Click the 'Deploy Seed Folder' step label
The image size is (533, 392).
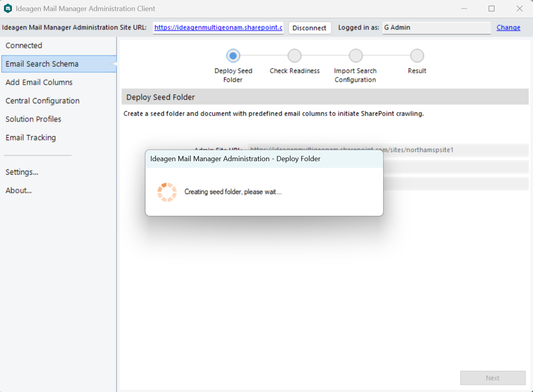[233, 75]
